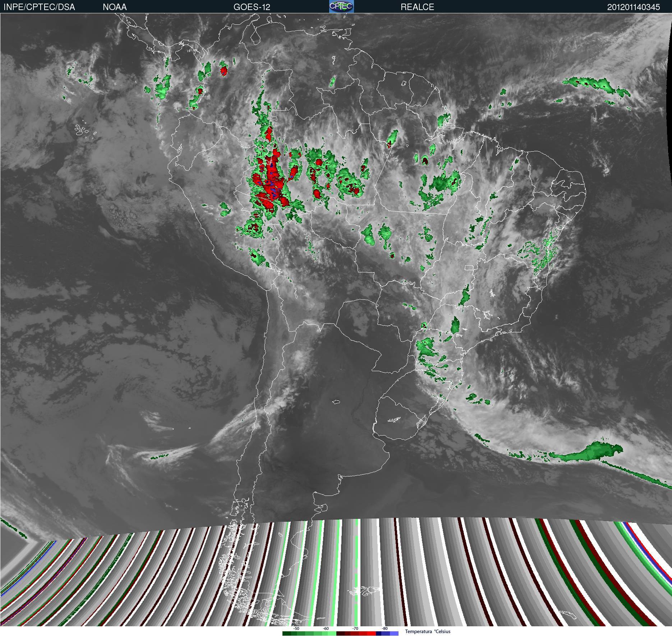Click the bright red segment of the temperature scale
The width and height of the screenshot is (672, 636).
pos(372,633)
